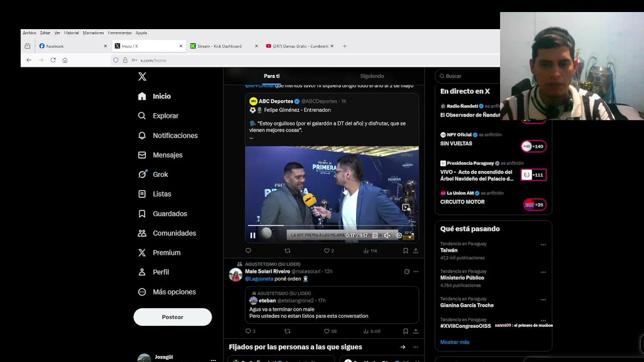Enter video fullscreen mode

(411, 235)
